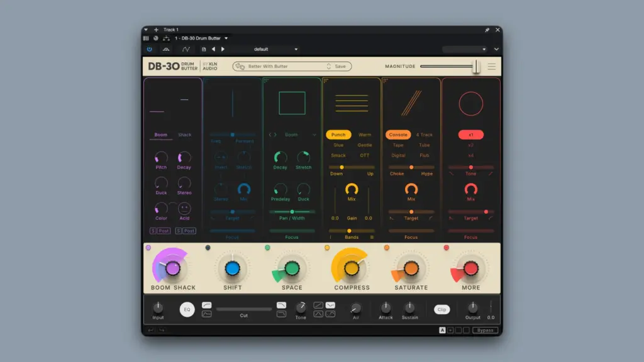Select the Console saturation type

click(398, 134)
